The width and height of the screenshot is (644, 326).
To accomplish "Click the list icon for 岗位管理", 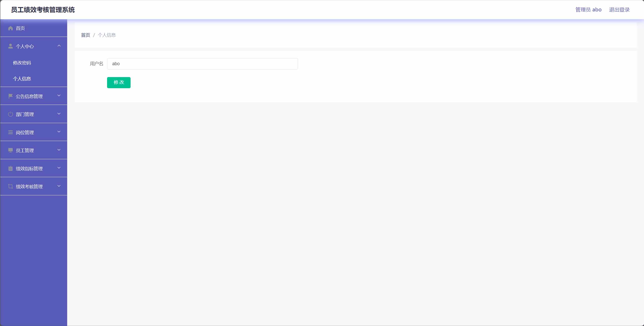I will click(x=10, y=132).
